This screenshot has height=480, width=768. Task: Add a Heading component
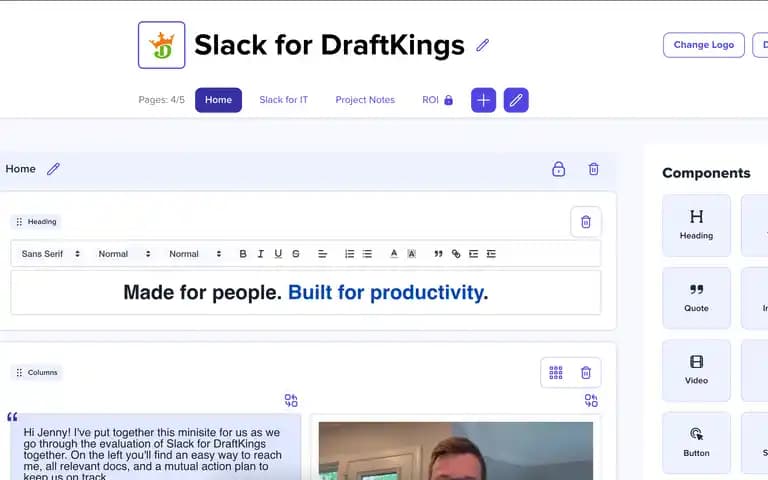coord(696,225)
